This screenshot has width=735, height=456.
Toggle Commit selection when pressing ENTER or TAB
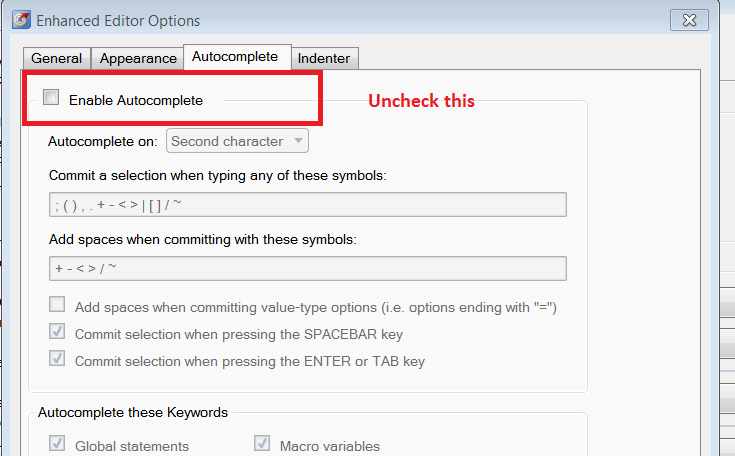pos(58,359)
